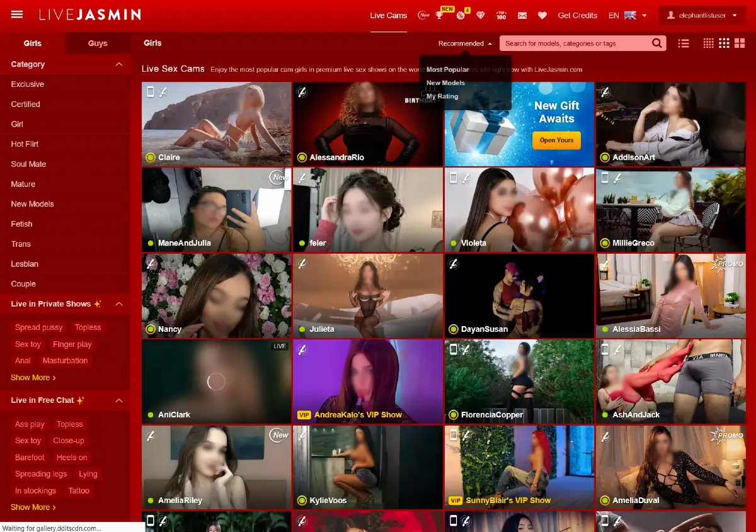Select the Hot Flirt category
The image size is (756, 532).
click(x=25, y=144)
